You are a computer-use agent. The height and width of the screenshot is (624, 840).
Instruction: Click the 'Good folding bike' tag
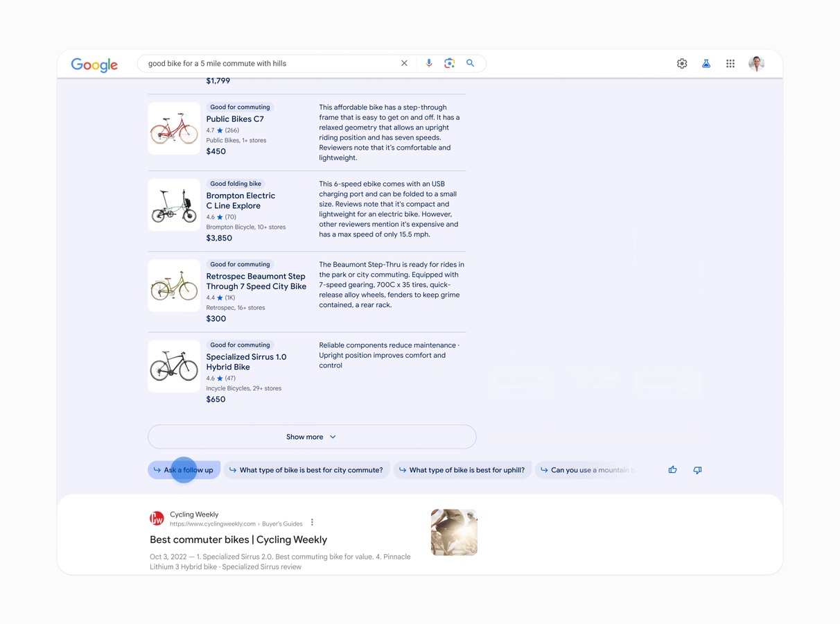(236, 184)
